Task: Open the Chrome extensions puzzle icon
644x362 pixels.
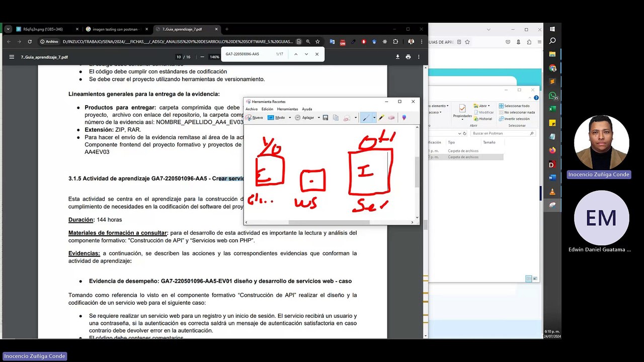Action: click(395, 42)
